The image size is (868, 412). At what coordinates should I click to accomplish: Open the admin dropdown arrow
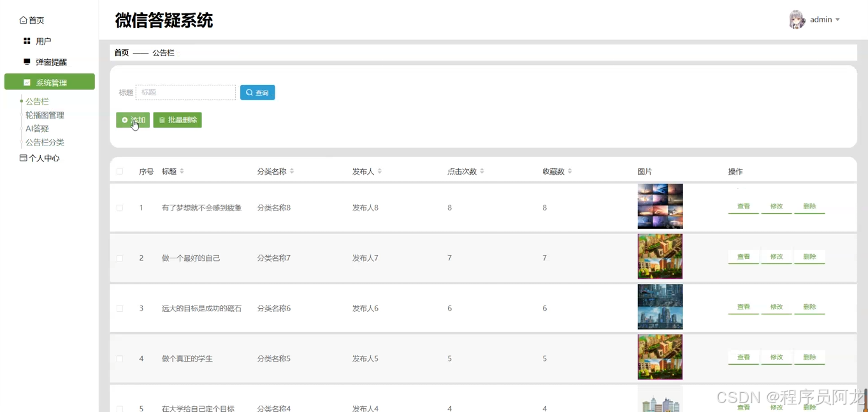coord(837,20)
